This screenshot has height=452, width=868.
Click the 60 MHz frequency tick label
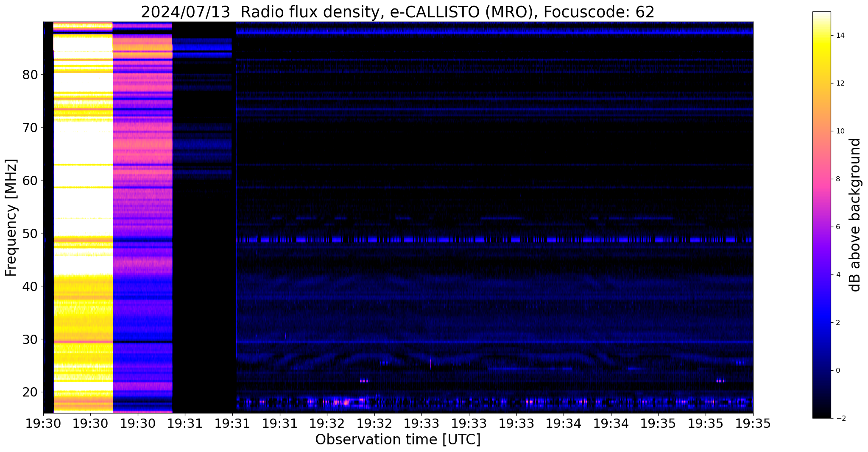[31, 181]
